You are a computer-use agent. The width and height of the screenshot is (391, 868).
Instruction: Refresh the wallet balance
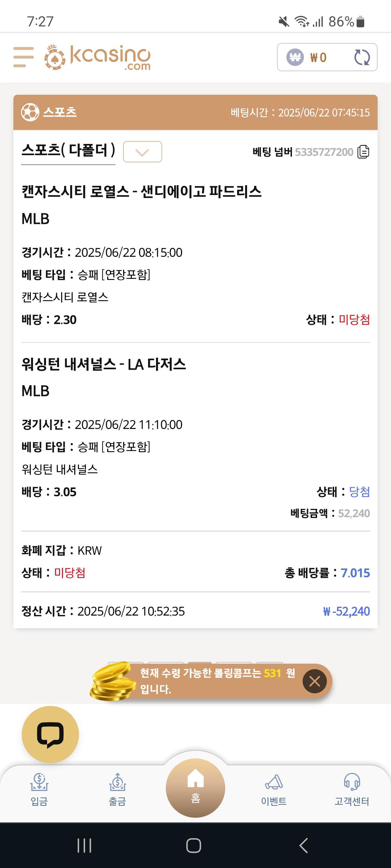(362, 57)
